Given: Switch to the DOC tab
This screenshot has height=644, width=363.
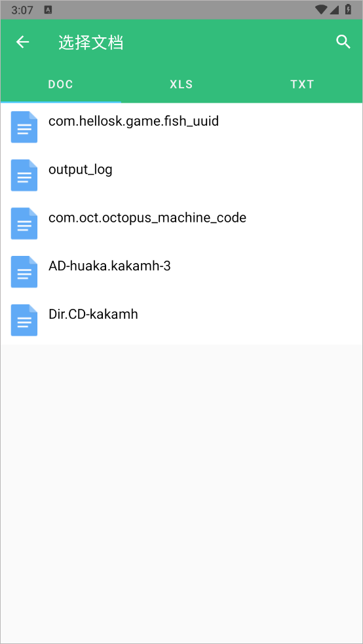Looking at the screenshot, I should pyautogui.click(x=60, y=84).
